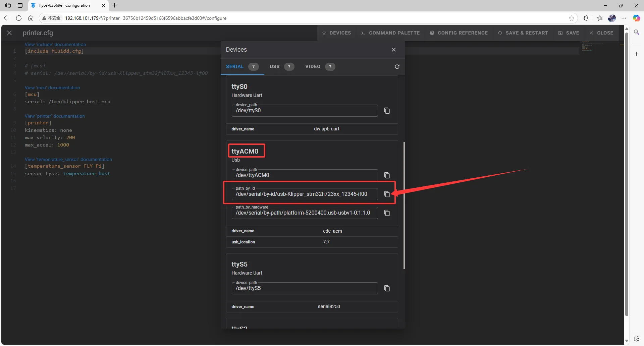Close the printer.cfg editor with X
Image resolution: width=644 pixels, height=346 pixels.
coord(9,33)
